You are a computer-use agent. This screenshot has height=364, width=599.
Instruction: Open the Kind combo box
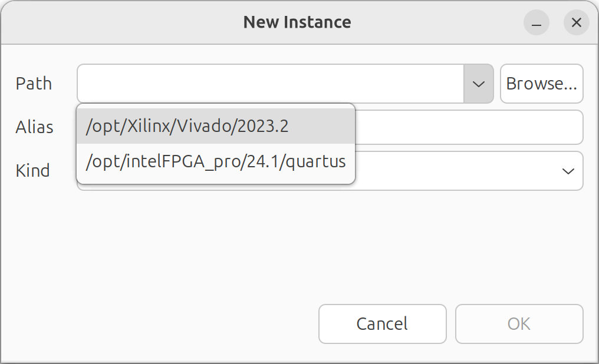[x=469, y=171]
